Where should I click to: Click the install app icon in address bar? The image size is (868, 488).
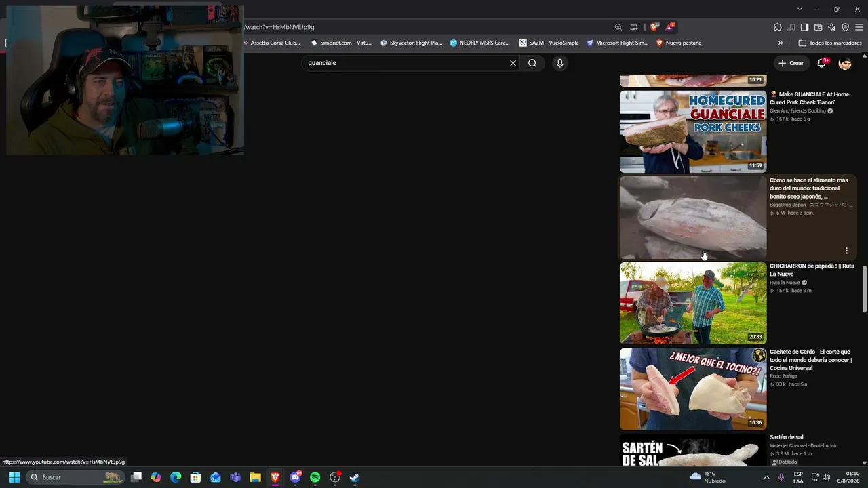634,27
